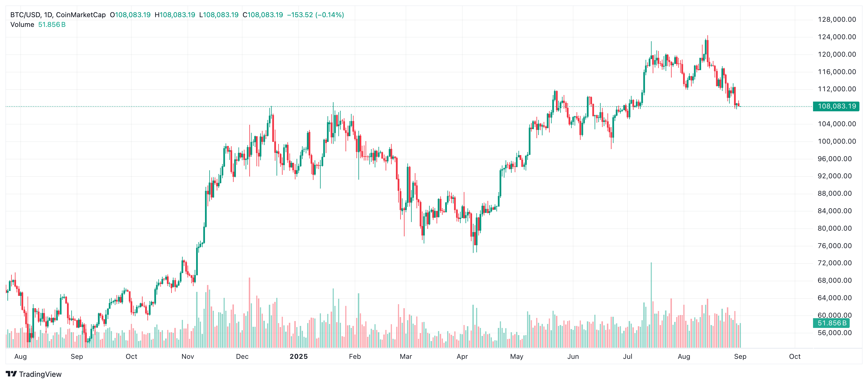Click the 51.856 B volume tag on axis
Viewport: 868px width, 384px height.
(832, 323)
